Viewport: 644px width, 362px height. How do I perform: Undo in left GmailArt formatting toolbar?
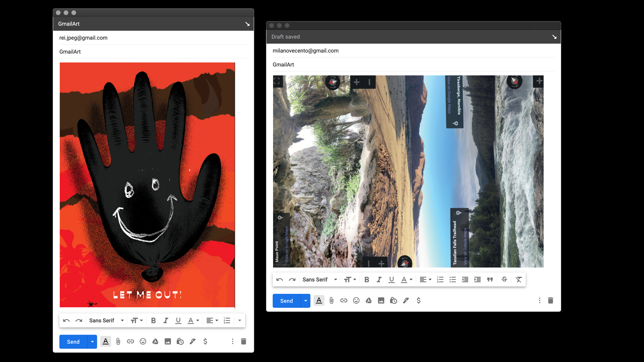(66, 320)
